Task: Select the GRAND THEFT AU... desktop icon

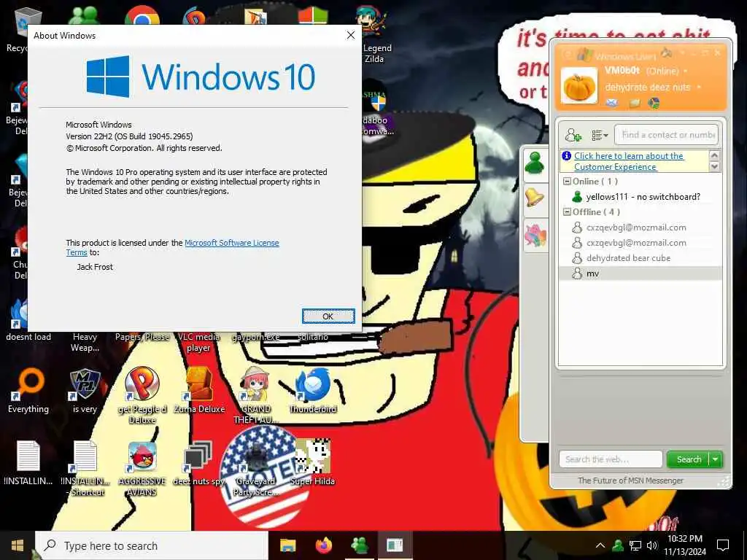Action: point(256,395)
